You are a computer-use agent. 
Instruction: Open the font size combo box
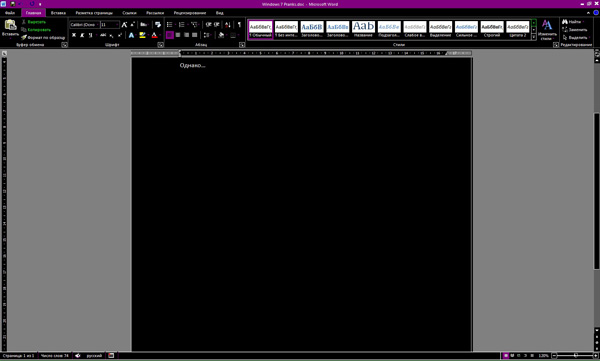coord(110,25)
